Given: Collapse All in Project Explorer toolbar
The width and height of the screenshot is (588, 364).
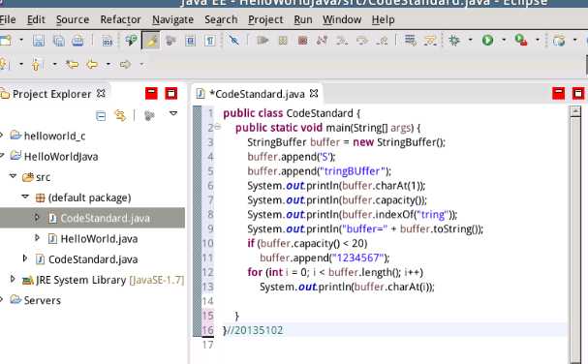Looking at the screenshot, I should coord(101,115).
